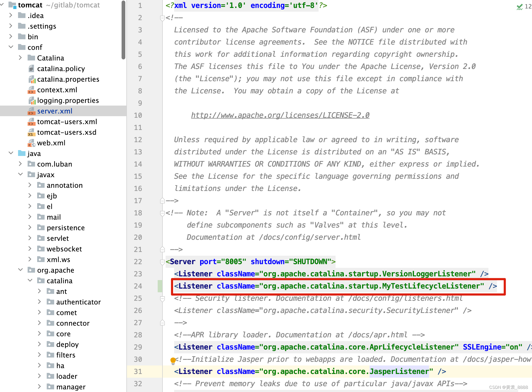Click the tomcat project root folder icon
The width and height of the screenshot is (532, 392).
click(x=12, y=5)
